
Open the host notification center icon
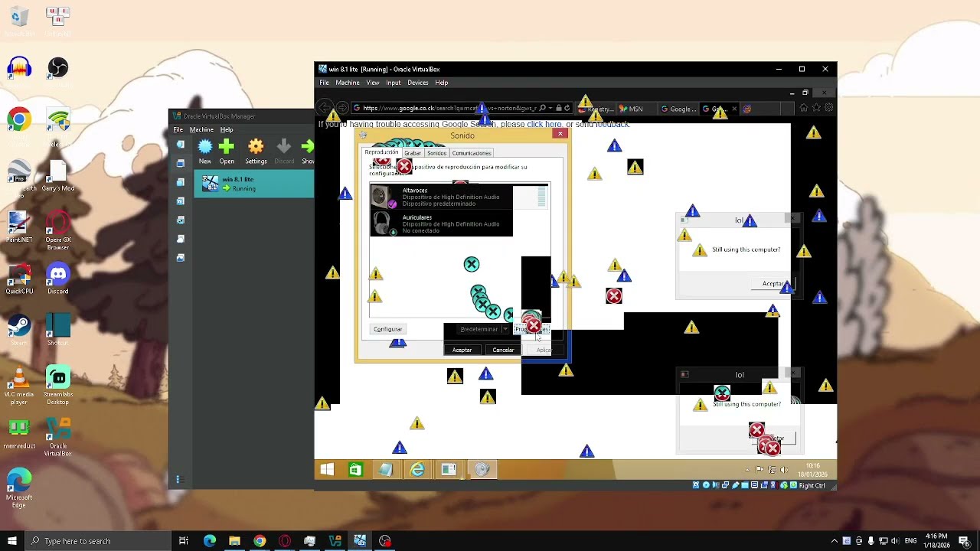(x=964, y=541)
